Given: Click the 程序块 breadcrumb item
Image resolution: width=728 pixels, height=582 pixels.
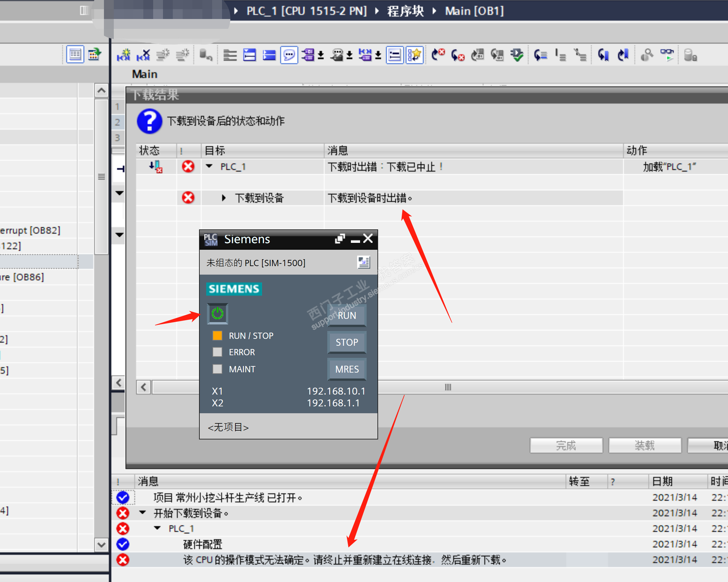Looking at the screenshot, I should point(405,11).
